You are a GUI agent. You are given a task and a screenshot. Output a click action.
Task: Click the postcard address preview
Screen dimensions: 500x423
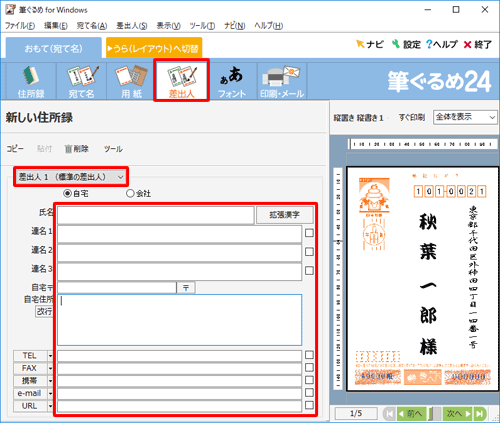pyautogui.click(x=422, y=279)
